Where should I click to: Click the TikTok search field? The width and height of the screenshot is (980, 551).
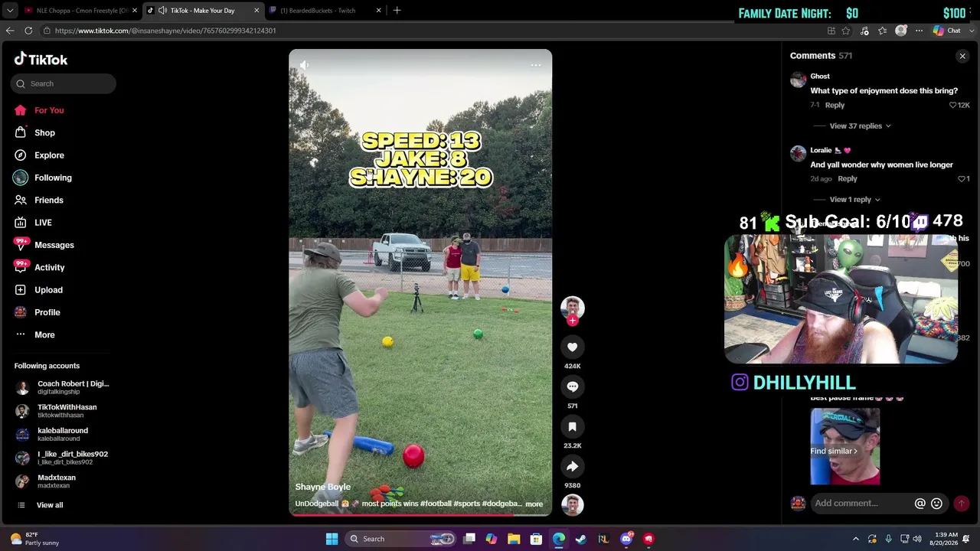[64, 83]
